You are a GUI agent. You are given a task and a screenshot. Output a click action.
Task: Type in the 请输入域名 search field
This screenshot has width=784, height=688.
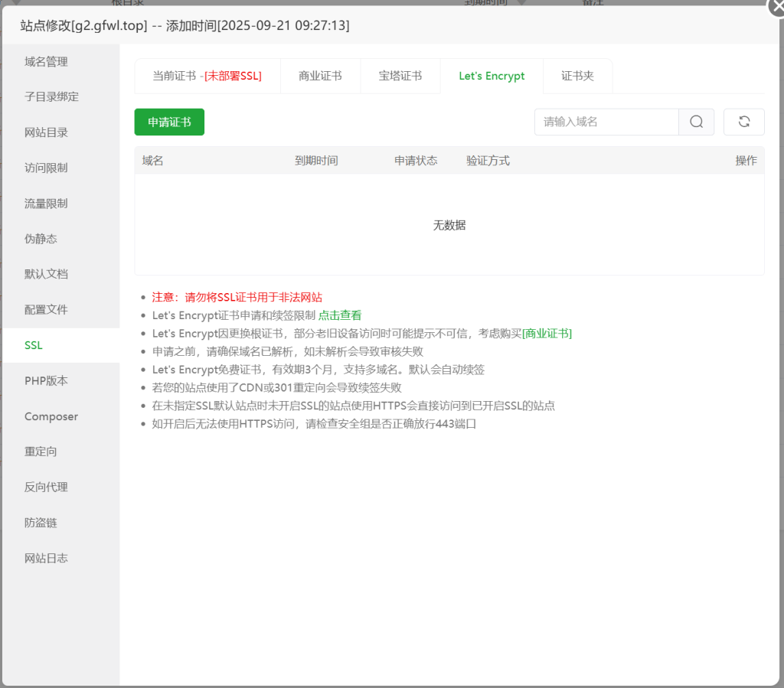pyautogui.click(x=606, y=122)
